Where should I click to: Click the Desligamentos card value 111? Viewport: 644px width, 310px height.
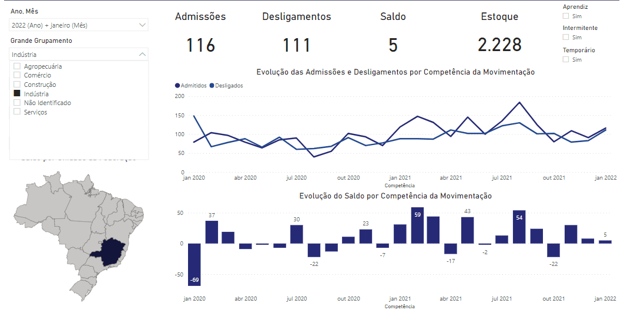point(296,45)
